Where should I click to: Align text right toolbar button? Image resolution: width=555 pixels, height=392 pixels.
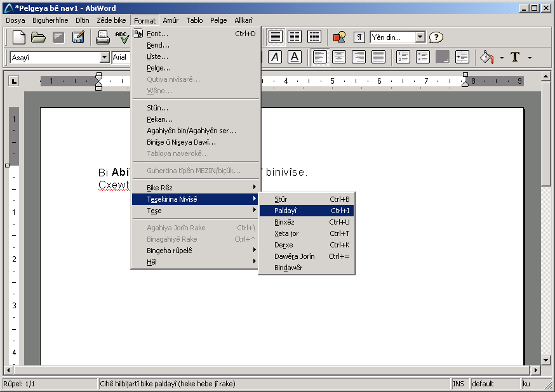tap(359, 57)
